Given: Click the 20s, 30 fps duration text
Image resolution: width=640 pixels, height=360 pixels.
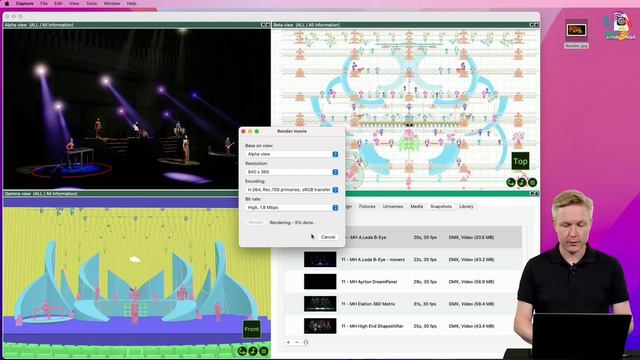Looking at the screenshot, I should pyautogui.click(x=425, y=237).
